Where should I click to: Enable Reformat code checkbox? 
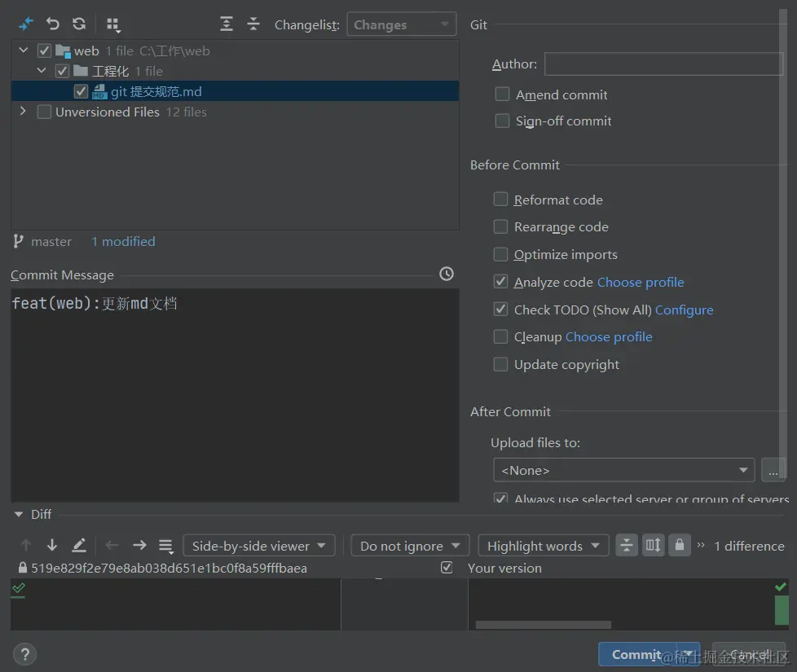pyautogui.click(x=500, y=199)
